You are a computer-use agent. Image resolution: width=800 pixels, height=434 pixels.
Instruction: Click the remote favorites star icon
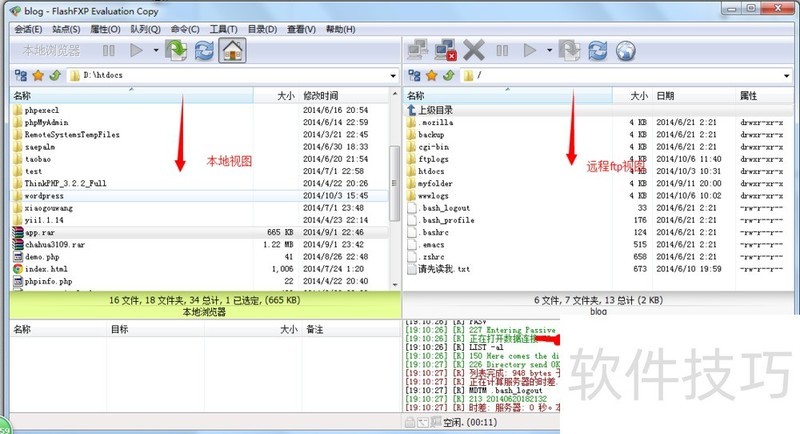click(432, 75)
